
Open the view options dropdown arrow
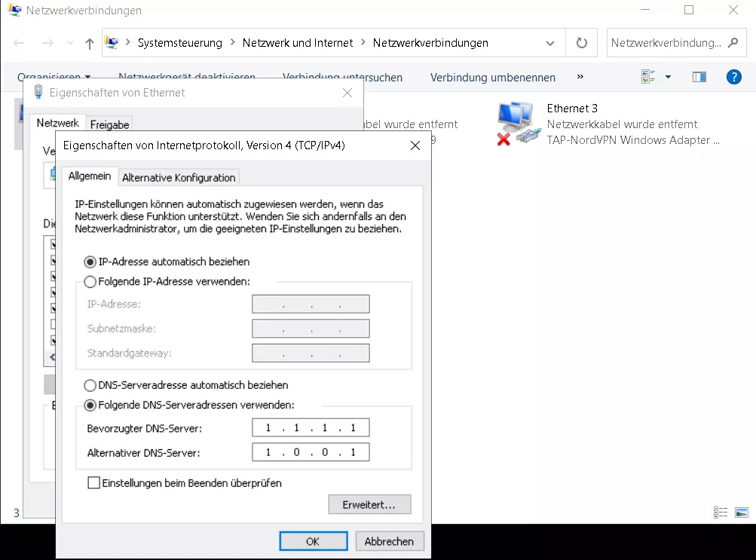(668, 77)
